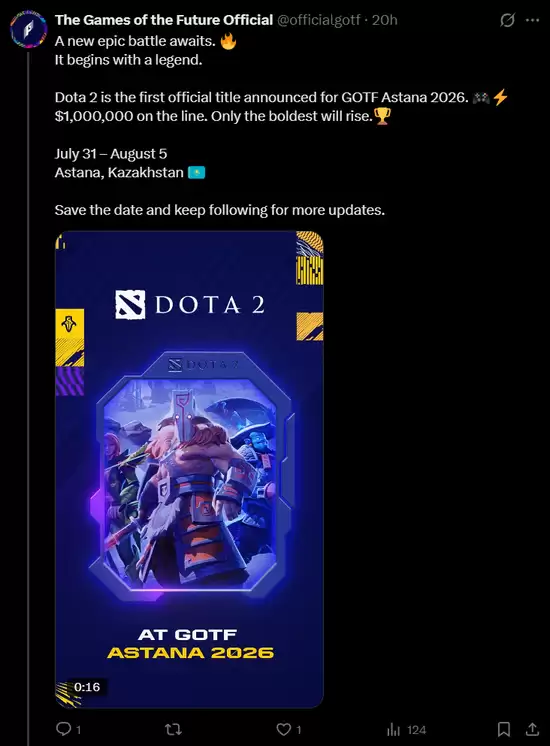Repost this tweet using retweet icon
Screen dimensions: 550x746
click(x=173, y=729)
